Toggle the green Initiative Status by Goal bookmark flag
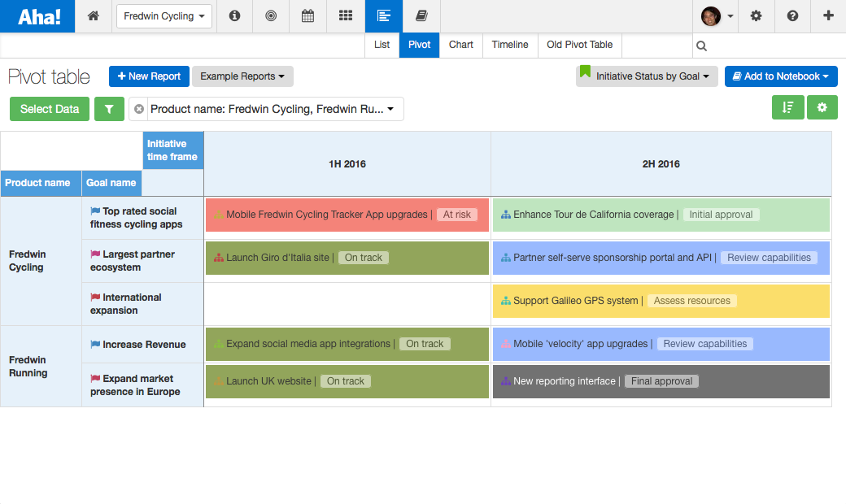This screenshot has height=504, width=846. [x=583, y=74]
